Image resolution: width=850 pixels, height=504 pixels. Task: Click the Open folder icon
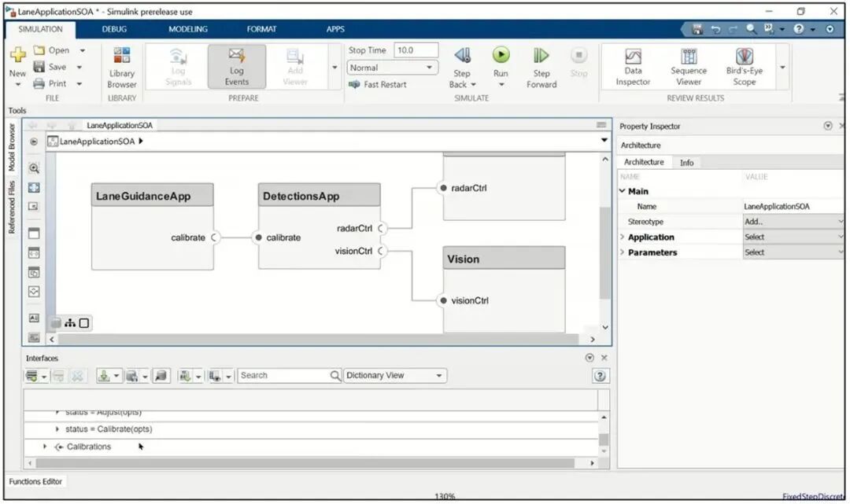[39, 50]
